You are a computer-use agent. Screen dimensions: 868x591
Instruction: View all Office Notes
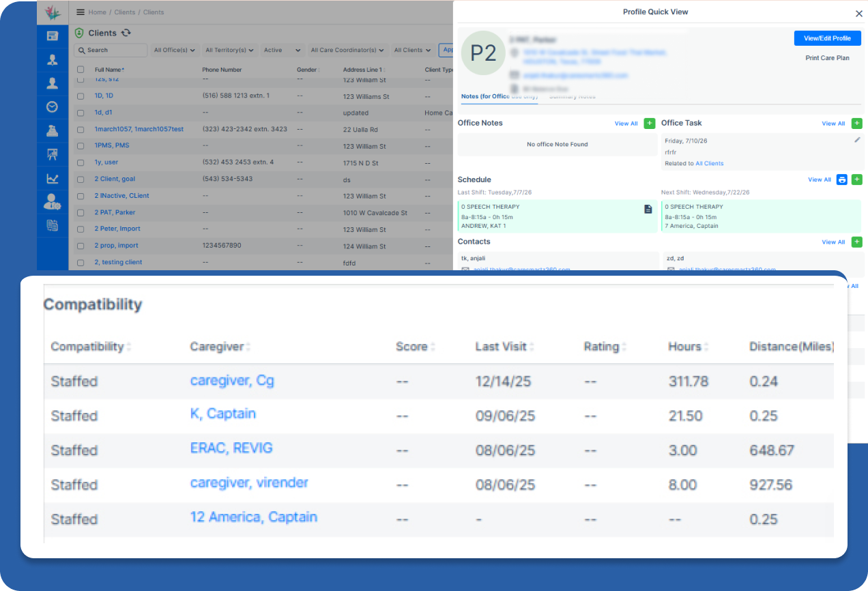point(626,124)
